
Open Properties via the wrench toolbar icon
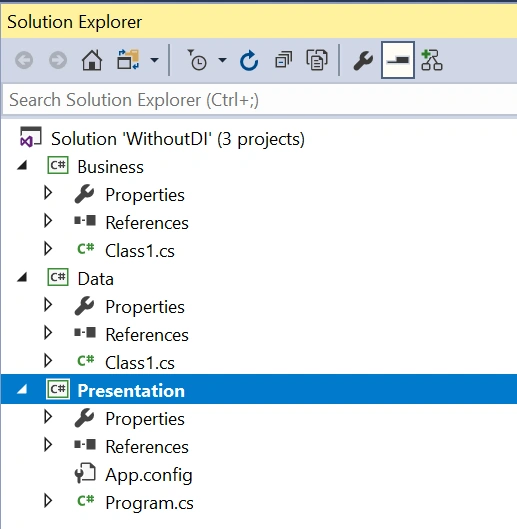(x=363, y=60)
